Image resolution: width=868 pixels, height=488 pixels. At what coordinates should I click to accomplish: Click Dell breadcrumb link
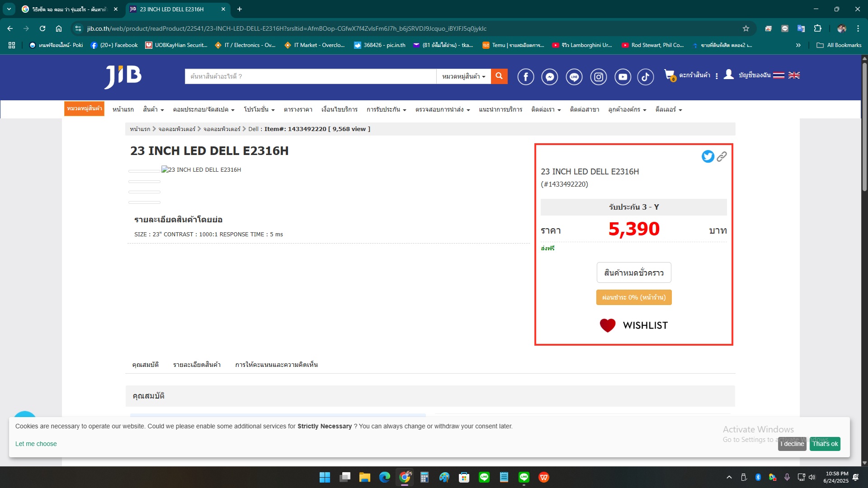point(253,129)
